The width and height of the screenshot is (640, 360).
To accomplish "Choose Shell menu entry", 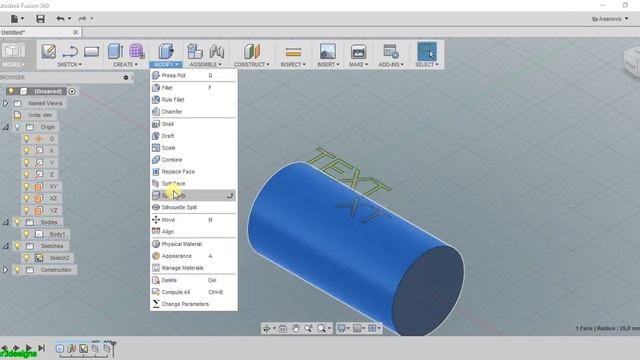I will click(193, 124).
